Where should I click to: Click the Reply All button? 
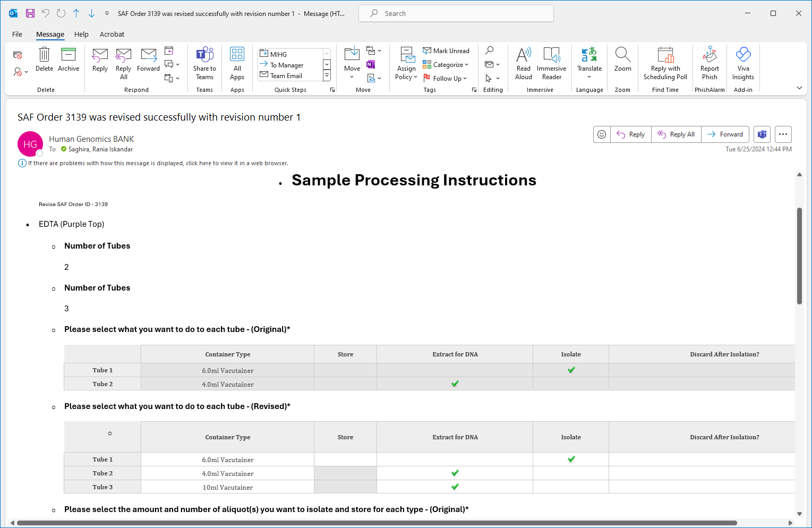(676, 134)
